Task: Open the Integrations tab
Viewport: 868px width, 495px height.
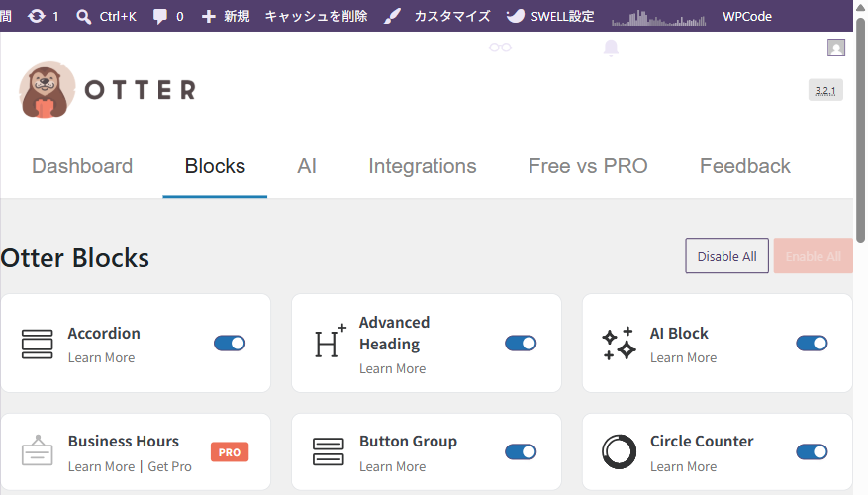Action: (423, 166)
